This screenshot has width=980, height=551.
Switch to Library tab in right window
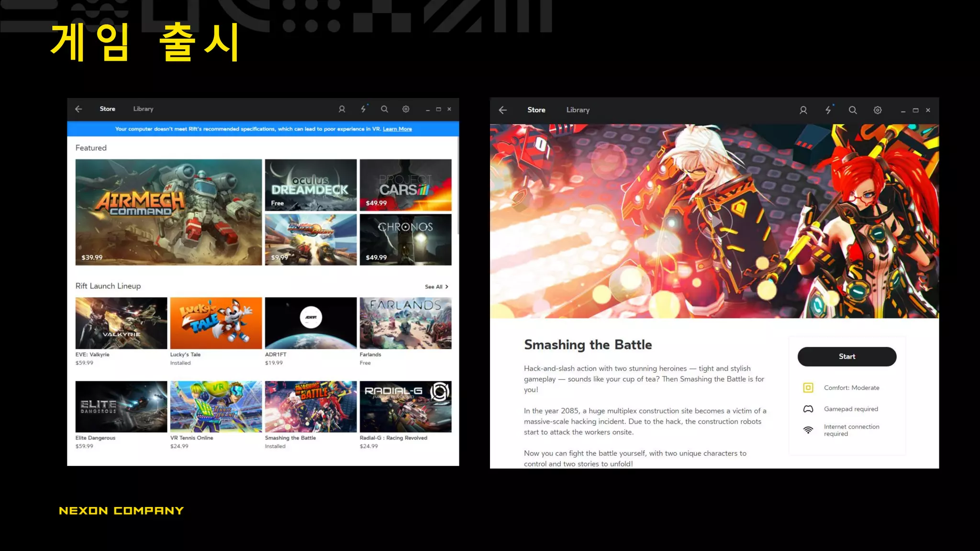click(x=578, y=110)
